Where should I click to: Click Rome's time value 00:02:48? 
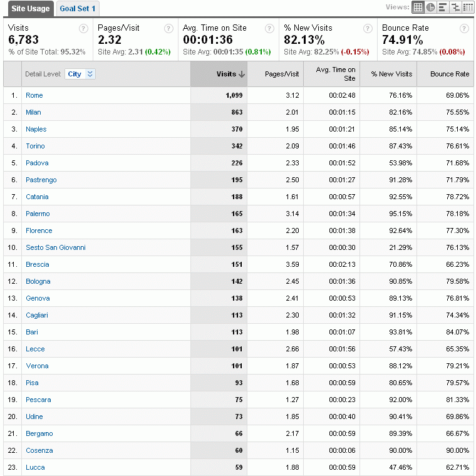pos(342,95)
